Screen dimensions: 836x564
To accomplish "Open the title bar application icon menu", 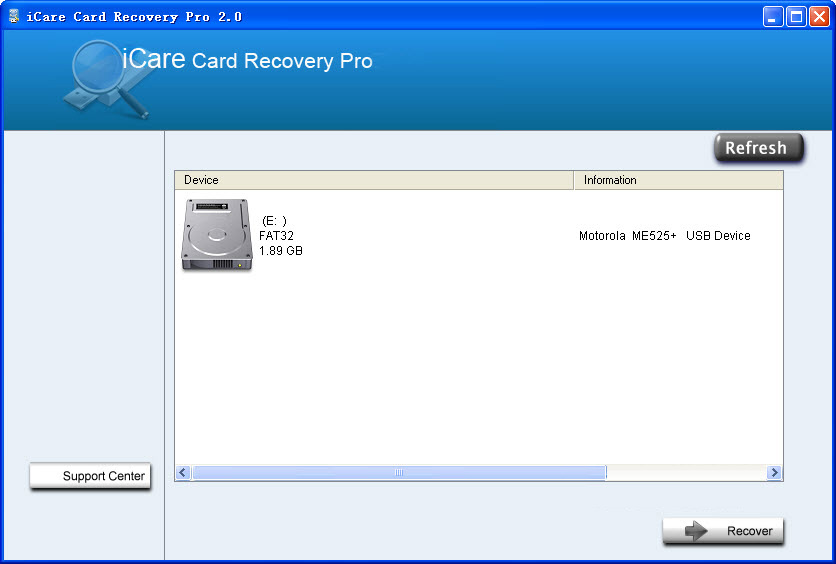I will pyautogui.click(x=14, y=16).
